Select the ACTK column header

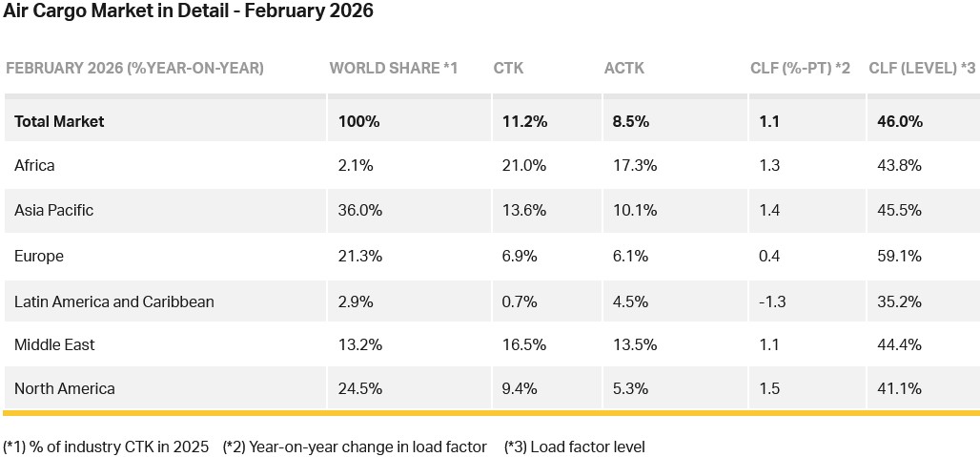624,69
